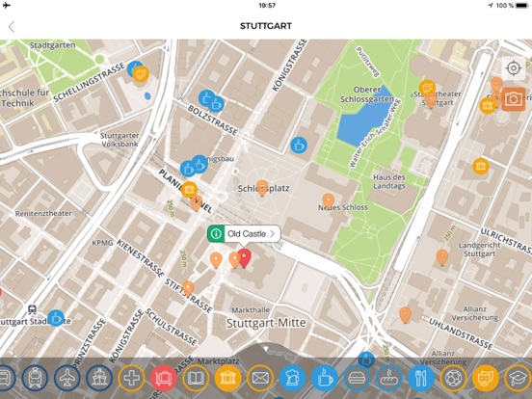
Task: Toggle the ship port category filter
Action: tap(99, 378)
